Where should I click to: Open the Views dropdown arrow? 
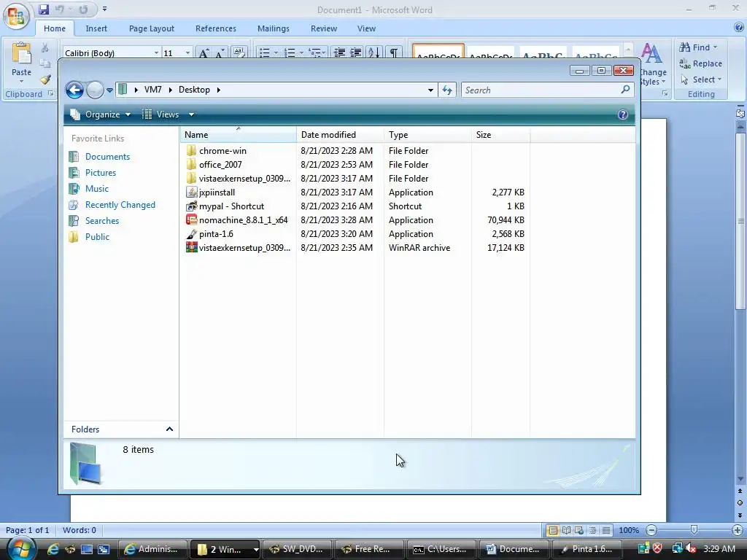click(x=192, y=114)
